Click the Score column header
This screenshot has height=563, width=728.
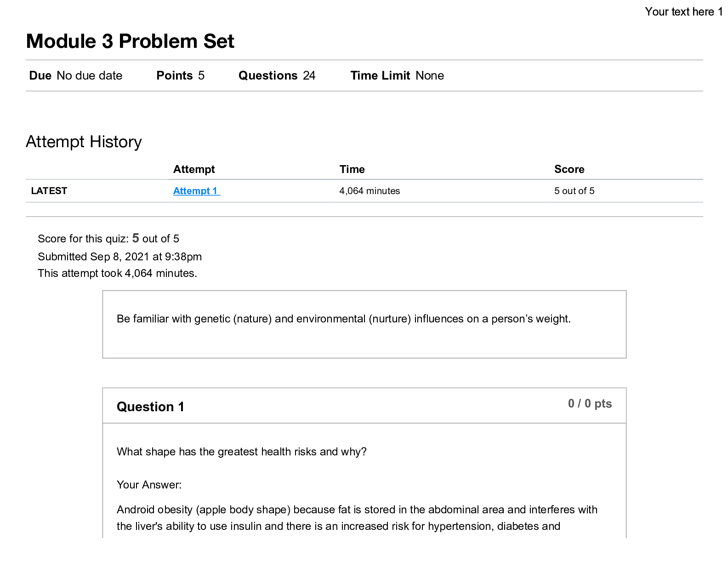569,169
